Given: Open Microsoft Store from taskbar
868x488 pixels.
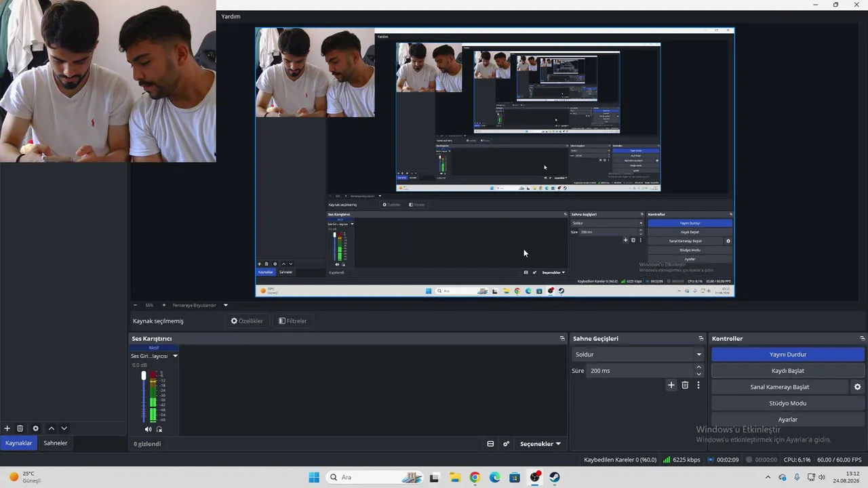Looking at the screenshot, I should click(x=515, y=477).
